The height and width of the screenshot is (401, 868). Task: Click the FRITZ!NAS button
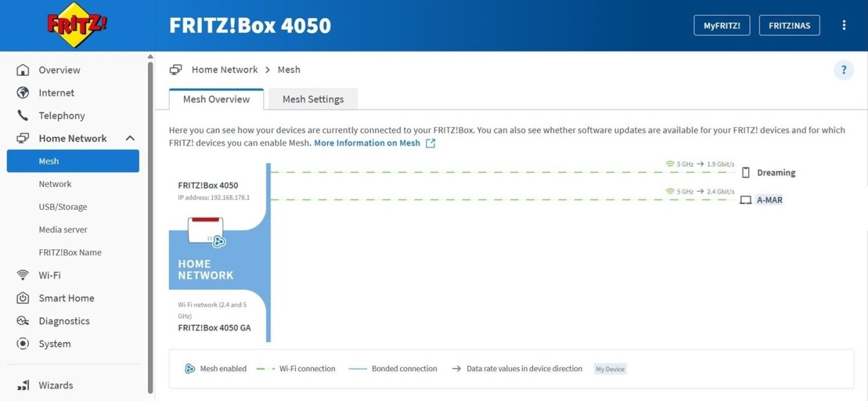(789, 26)
